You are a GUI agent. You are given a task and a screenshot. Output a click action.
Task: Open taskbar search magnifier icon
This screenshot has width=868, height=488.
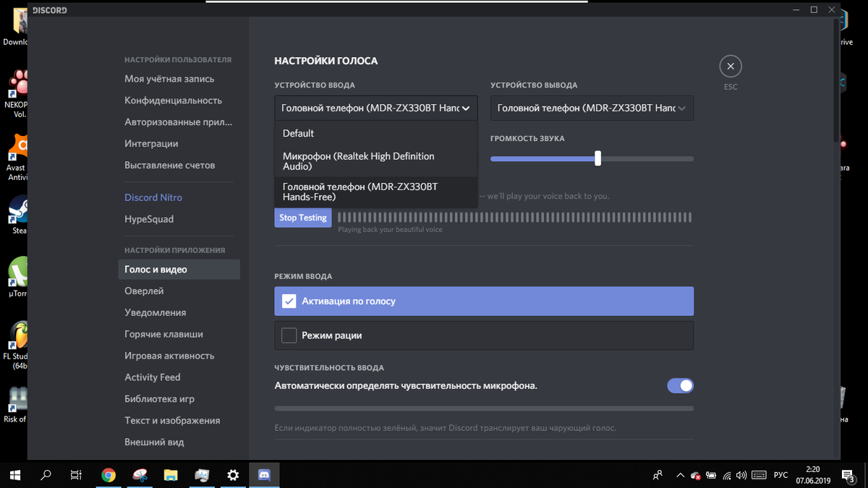(x=46, y=475)
